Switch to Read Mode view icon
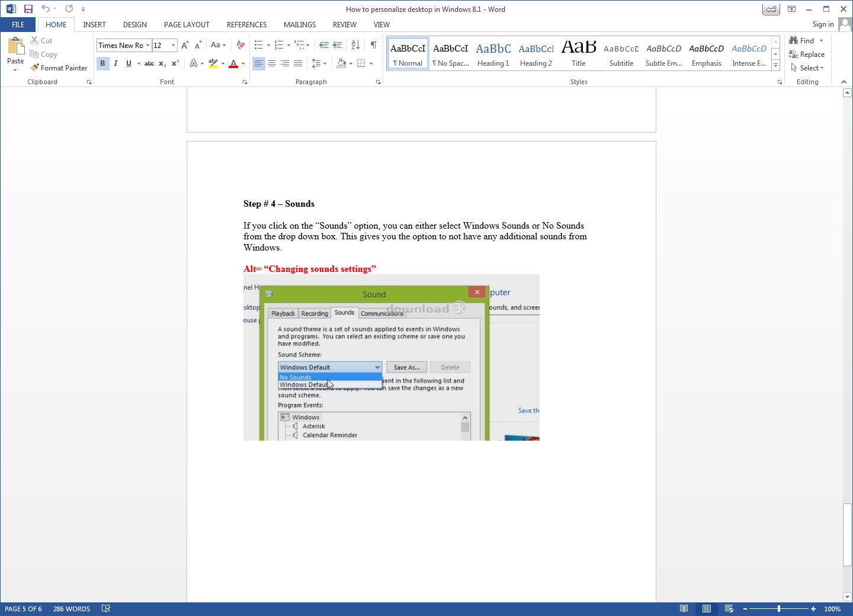The width and height of the screenshot is (853, 616). [x=684, y=609]
